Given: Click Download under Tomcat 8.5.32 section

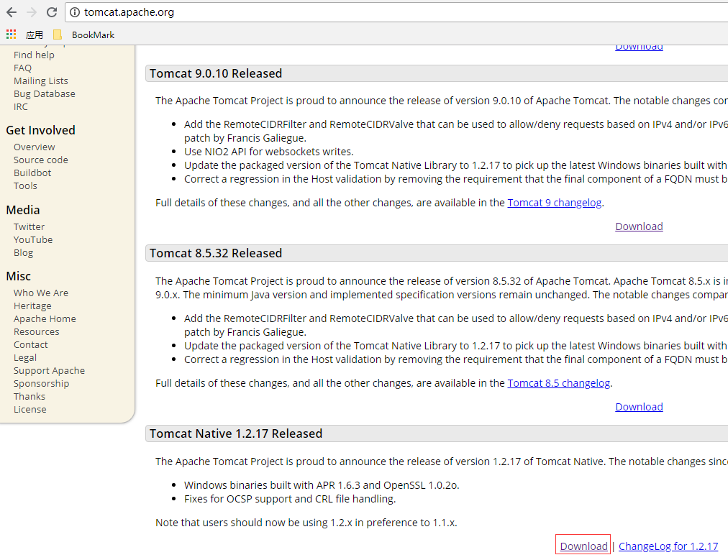Looking at the screenshot, I should point(639,407).
